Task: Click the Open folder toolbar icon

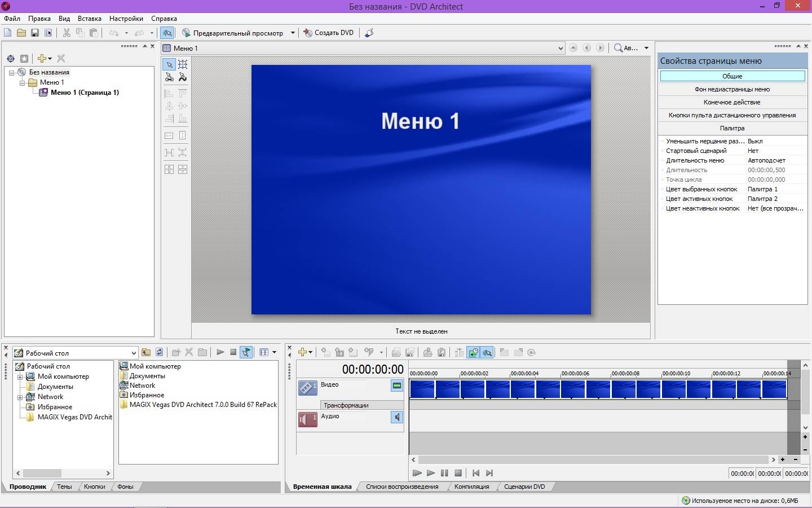Action: click(x=21, y=33)
